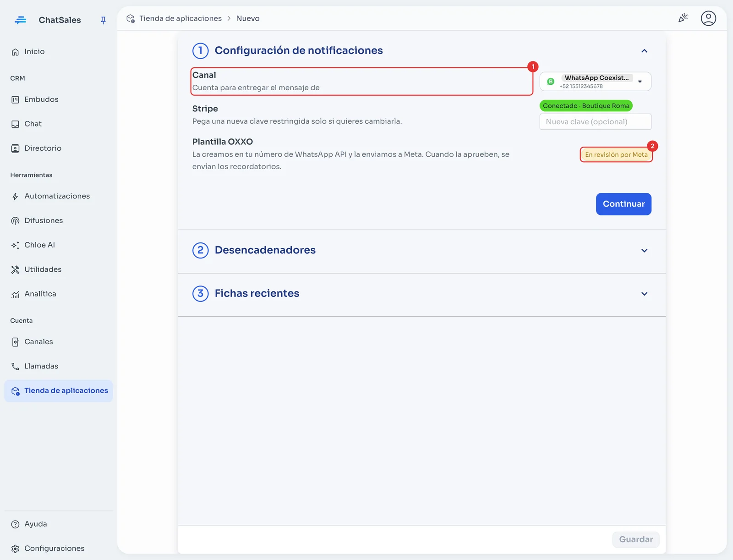Click the Ayuda question mark icon

pos(15,524)
